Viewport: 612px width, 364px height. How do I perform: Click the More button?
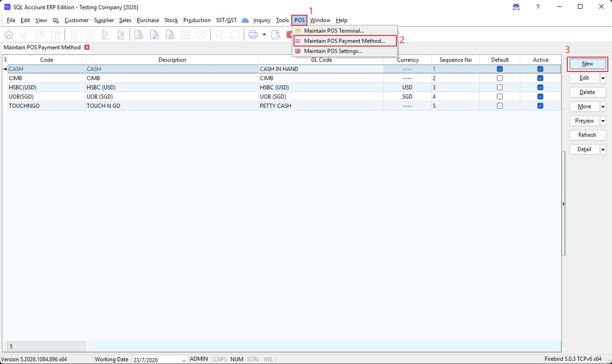(x=584, y=106)
